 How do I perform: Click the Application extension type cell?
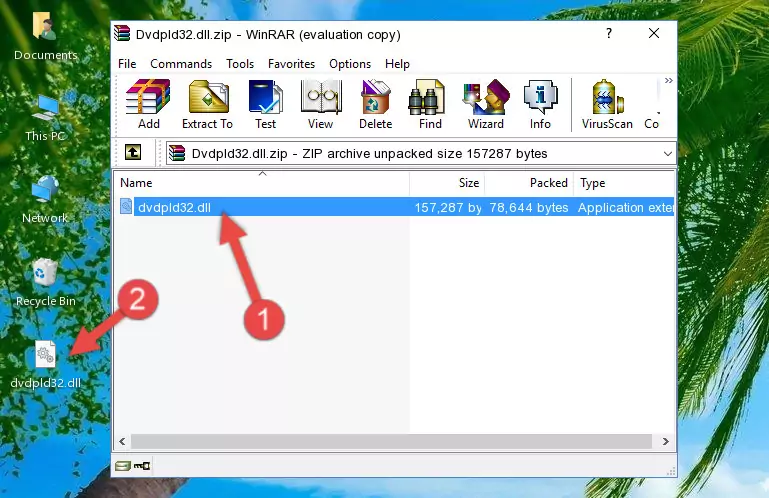[625, 208]
